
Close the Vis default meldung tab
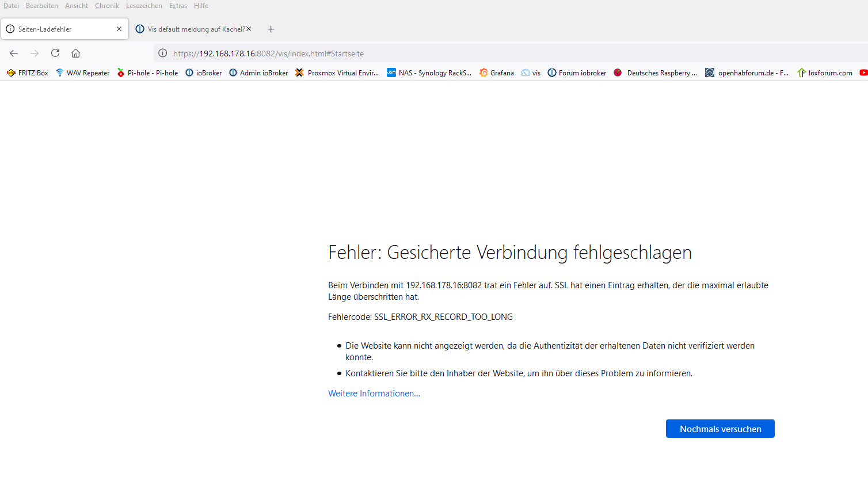point(249,29)
